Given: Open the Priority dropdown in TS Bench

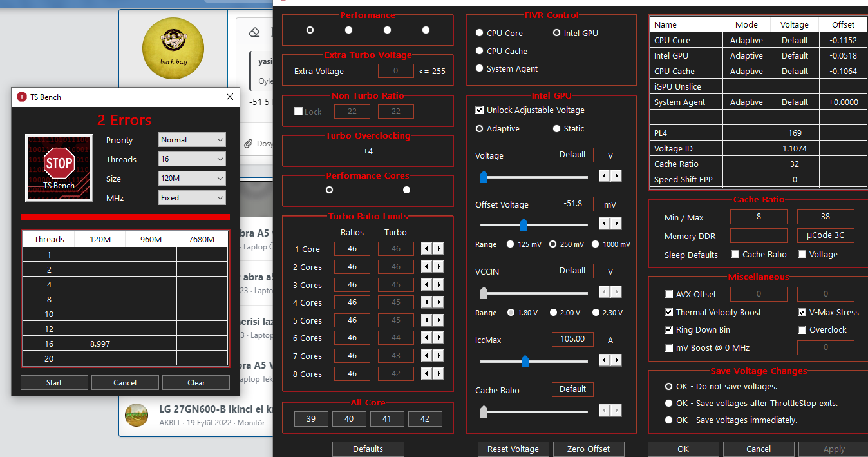Looking at the screenshot, I should (192, 140).
